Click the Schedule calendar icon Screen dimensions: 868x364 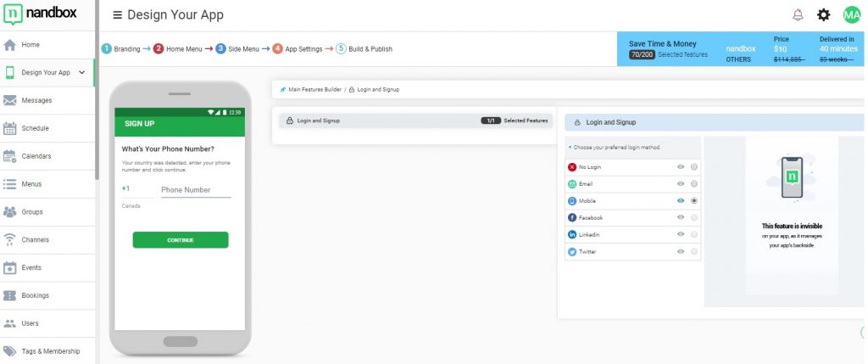(9, 128)
